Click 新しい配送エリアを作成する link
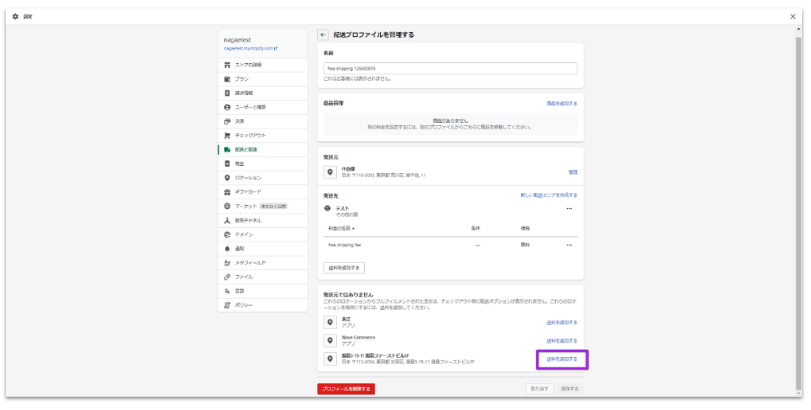811x410 pixels. [x=548, y=195]
